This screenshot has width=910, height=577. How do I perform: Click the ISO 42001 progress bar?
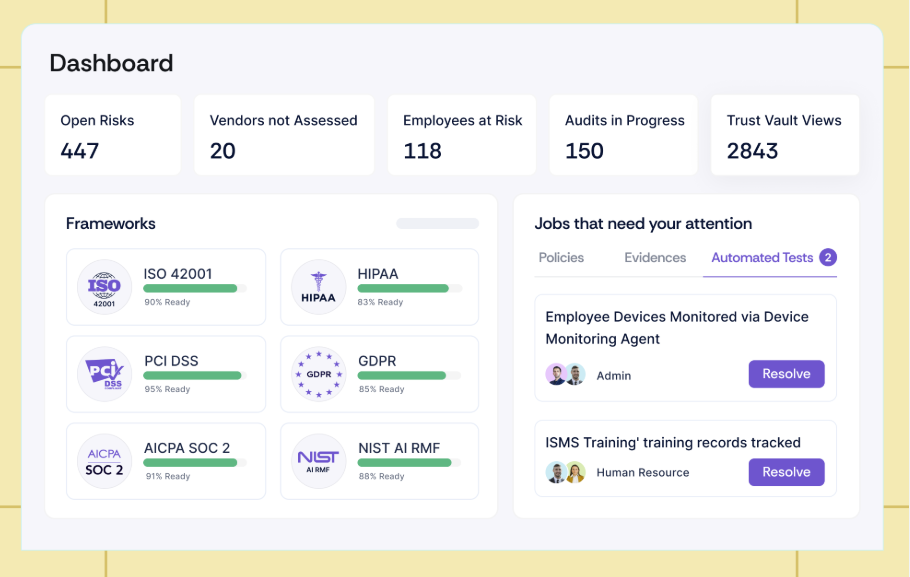tap(195, 288)
